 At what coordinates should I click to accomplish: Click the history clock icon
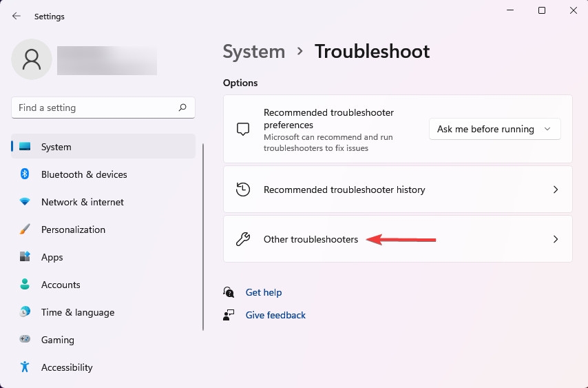[x=243, y=190]
